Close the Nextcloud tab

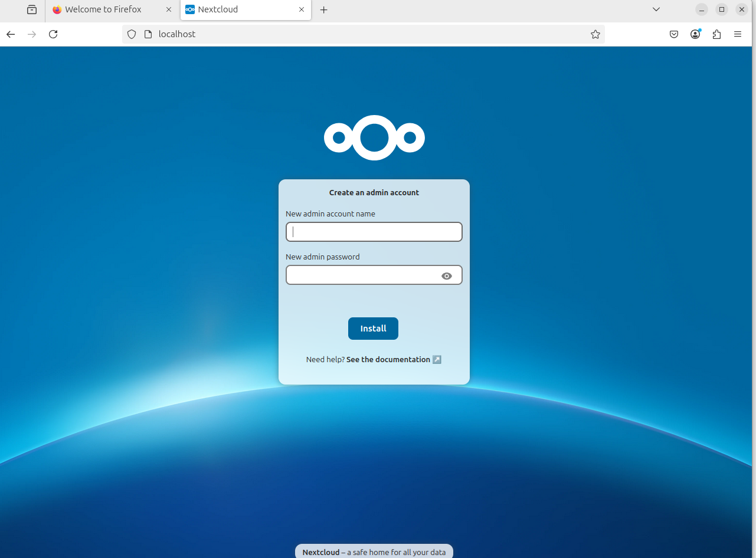[302, 9]
